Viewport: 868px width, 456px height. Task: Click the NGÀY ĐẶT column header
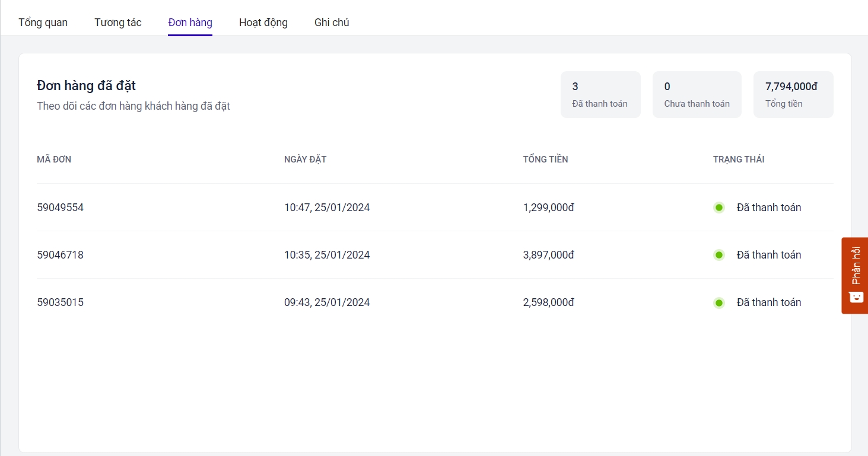(305, 160)
